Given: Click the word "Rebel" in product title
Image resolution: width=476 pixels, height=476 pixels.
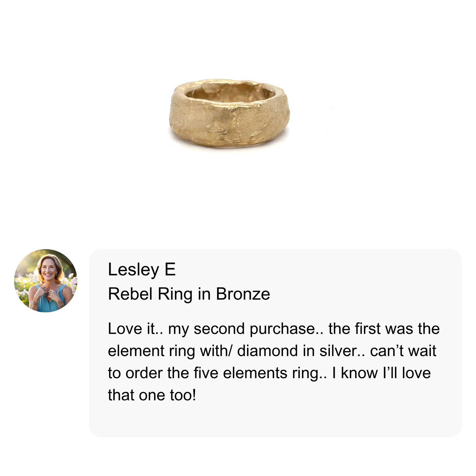Looking at the screenshot, I should point(131,294).
